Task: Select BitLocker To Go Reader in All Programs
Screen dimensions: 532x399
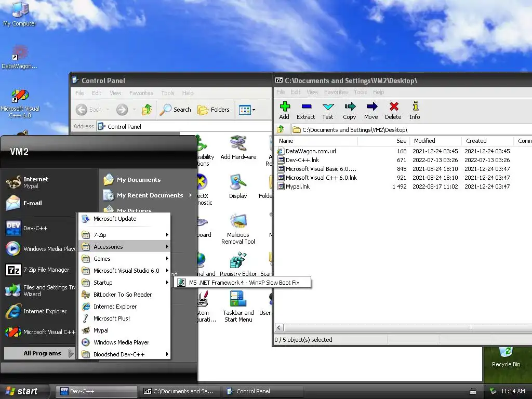Action: pyautogui.click(x=125, y=295)
